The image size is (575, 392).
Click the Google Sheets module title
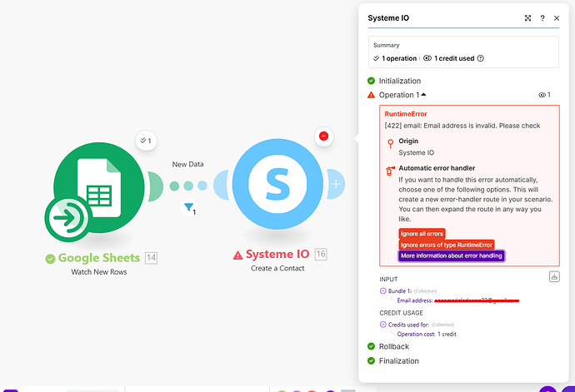[99, 258]
